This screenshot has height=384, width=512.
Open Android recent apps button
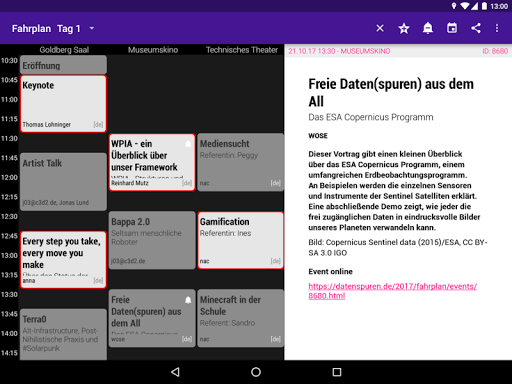pos(337,372)
